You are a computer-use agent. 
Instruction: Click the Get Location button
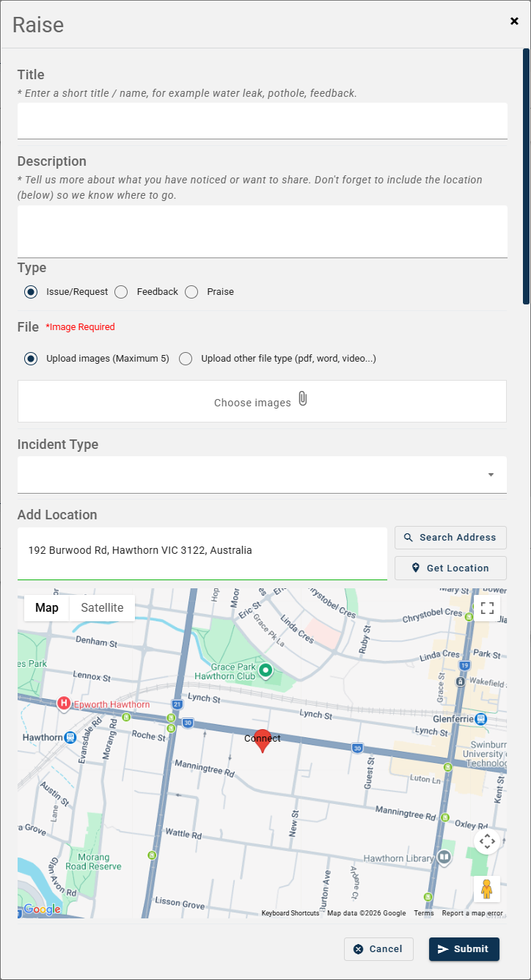450,568
